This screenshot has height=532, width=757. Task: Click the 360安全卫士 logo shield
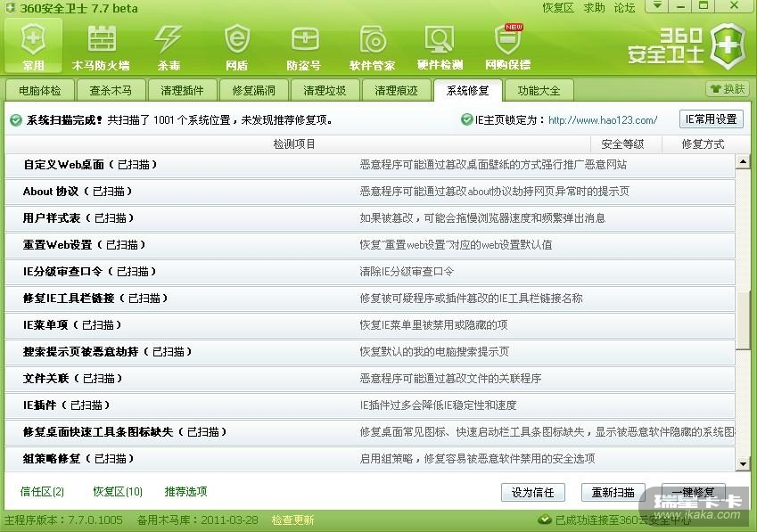coord(728,46)
